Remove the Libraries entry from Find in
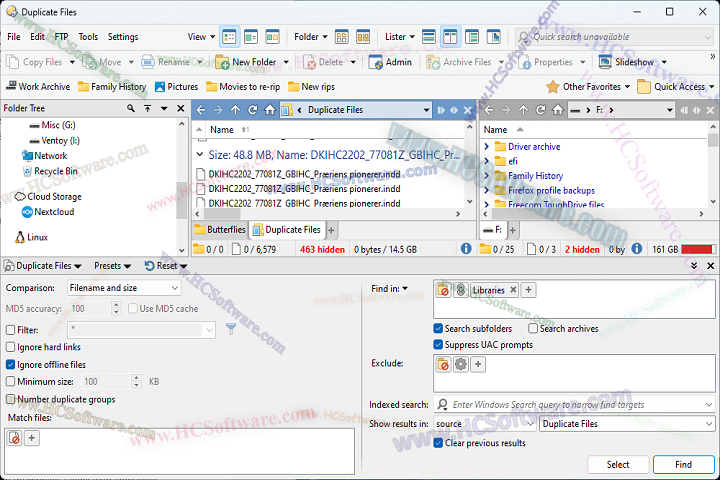Viewport: 720px width, 480px height. 513,290
